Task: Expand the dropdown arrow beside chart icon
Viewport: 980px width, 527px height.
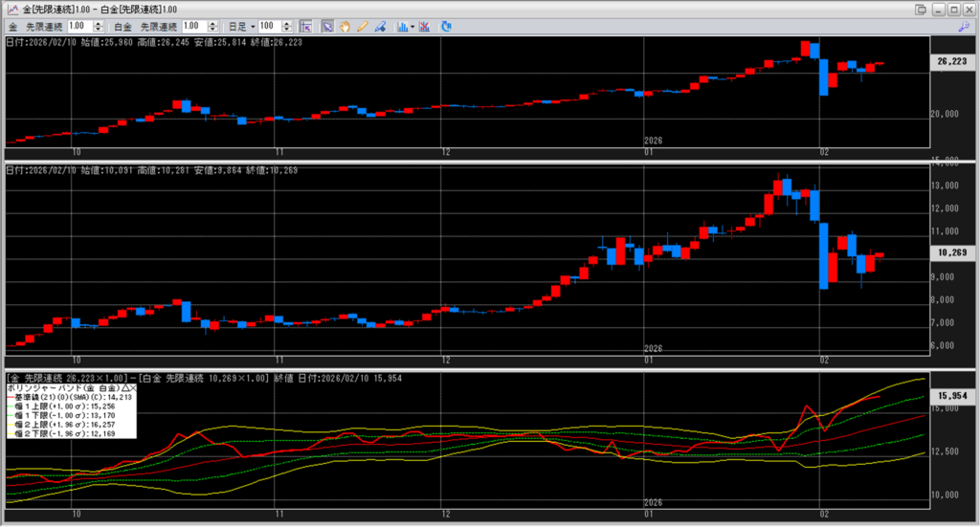Action: click(412, 27)
